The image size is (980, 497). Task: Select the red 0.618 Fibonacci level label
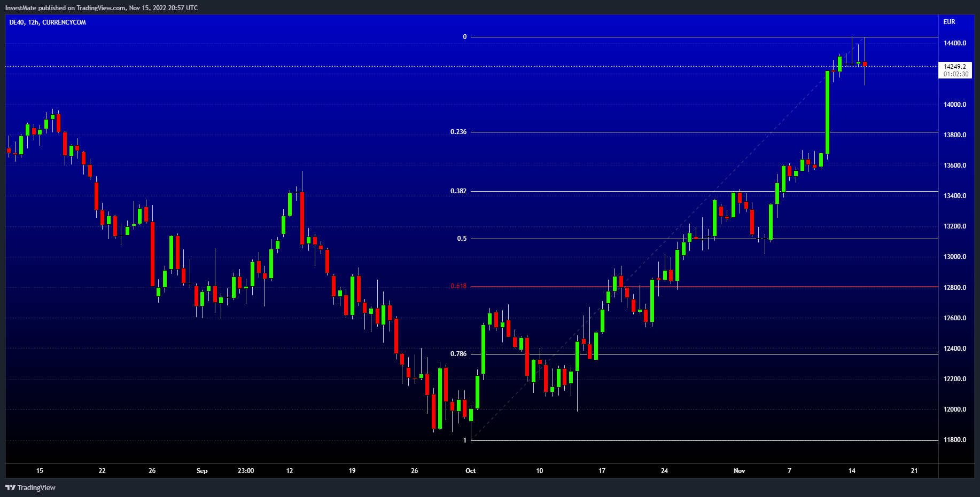pos(458,286)
